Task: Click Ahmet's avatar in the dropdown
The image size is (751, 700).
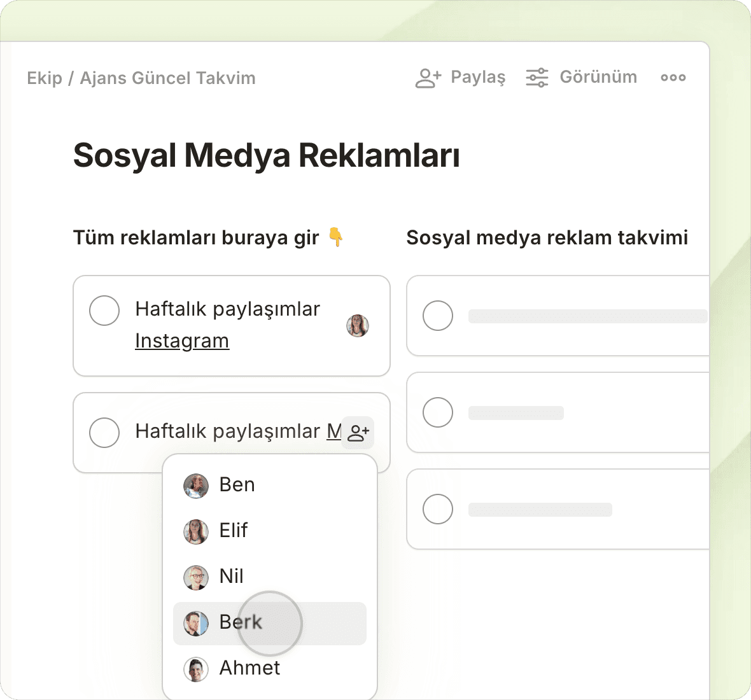Action: coord(196,669)
